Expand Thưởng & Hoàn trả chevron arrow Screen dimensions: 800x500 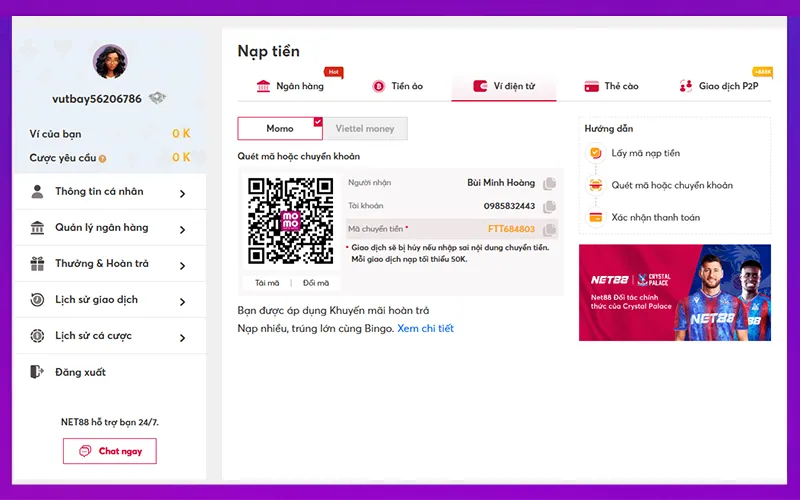coord(182,266)
